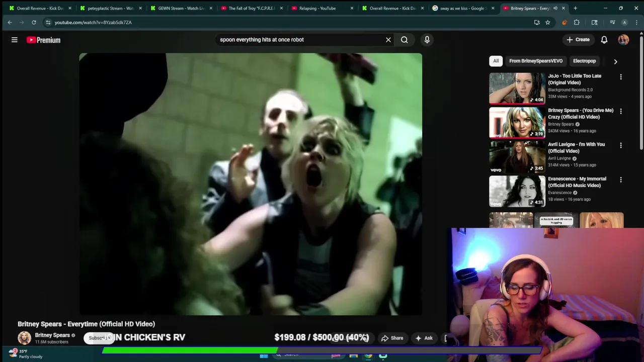Click the Everytime (Official HD Video) title
644x362 pixels.
pos(86,324)
